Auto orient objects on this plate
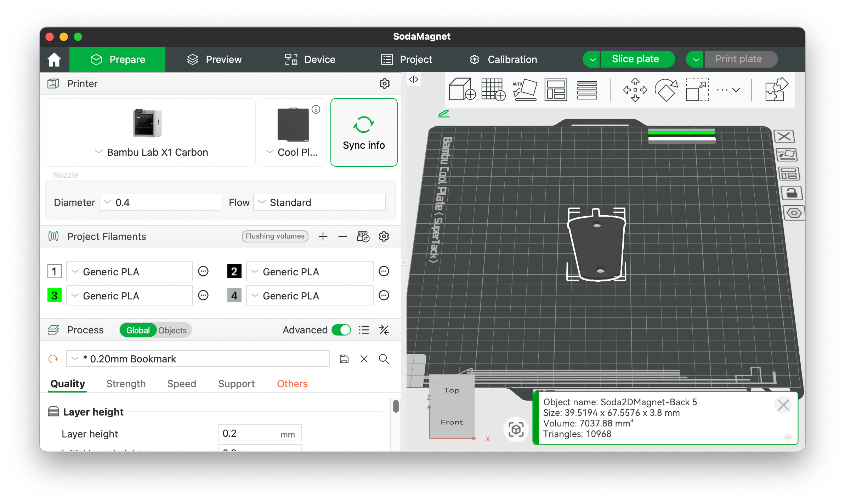 (786, 155)
